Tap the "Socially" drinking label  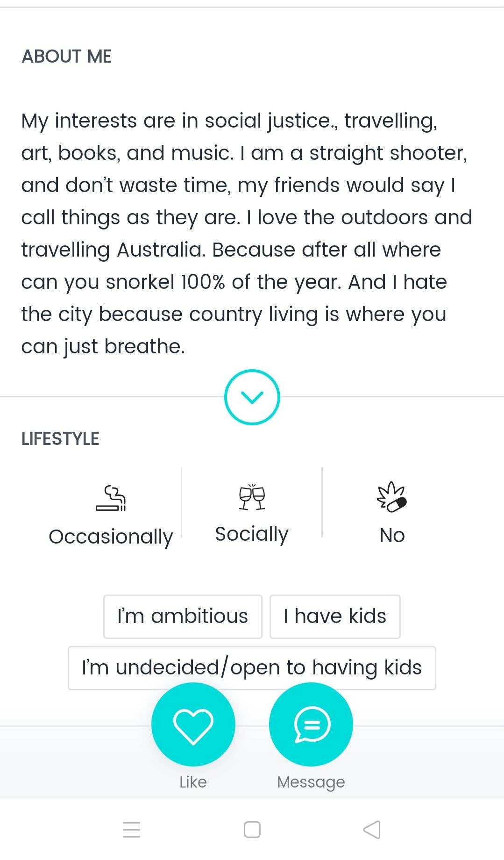pyautogui.click(x=252, y=534)
